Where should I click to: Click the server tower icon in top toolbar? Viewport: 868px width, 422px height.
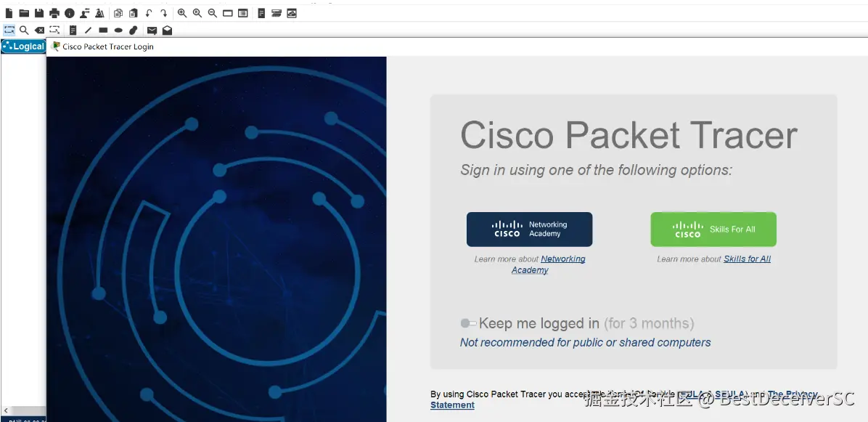pos(261,13)
